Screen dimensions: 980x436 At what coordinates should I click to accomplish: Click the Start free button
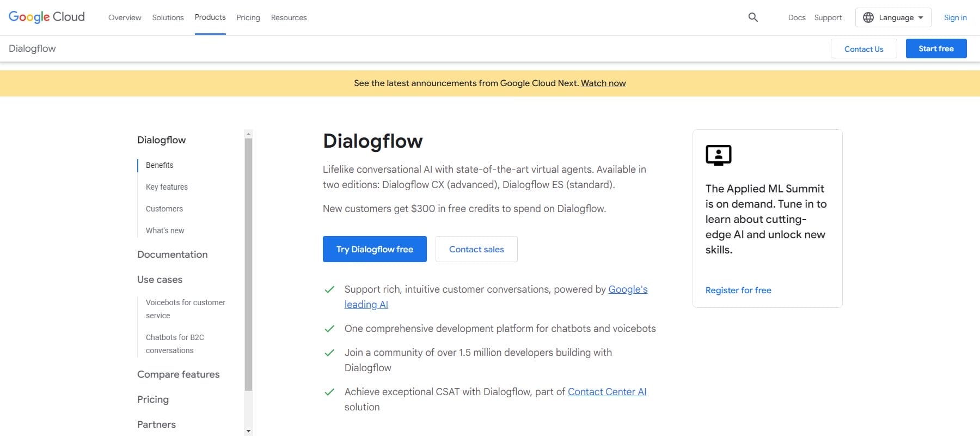[936, 49]
